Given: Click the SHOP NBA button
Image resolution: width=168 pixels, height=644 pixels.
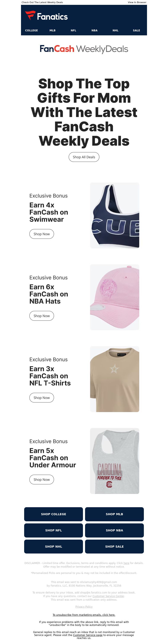Looking at the screenshot, I should point(114,531).
